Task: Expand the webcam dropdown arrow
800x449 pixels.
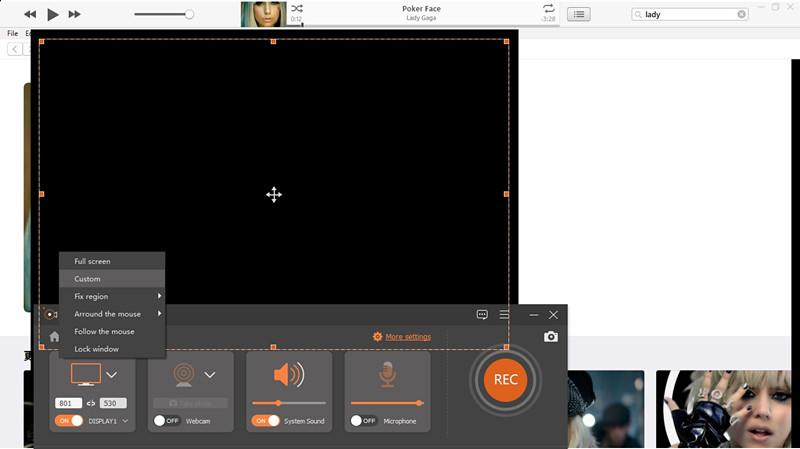Action: [210, 375]
